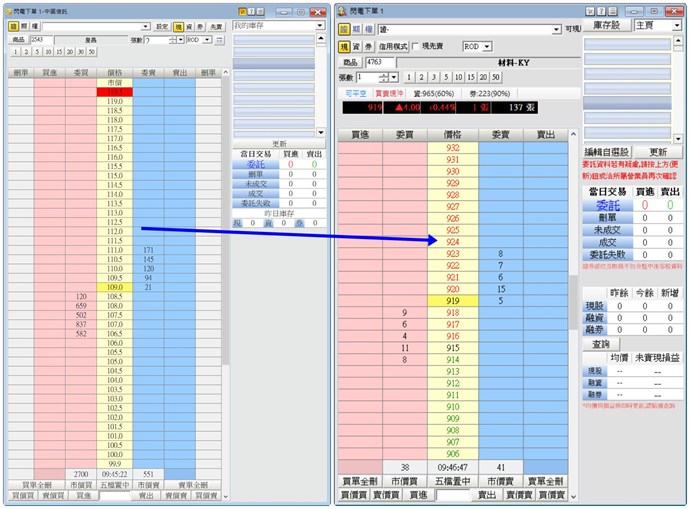Click right window order ladder scrollbar thumb
Image resolution: width=690 pixels, height=509 pixels.
(x=573, y=302)
